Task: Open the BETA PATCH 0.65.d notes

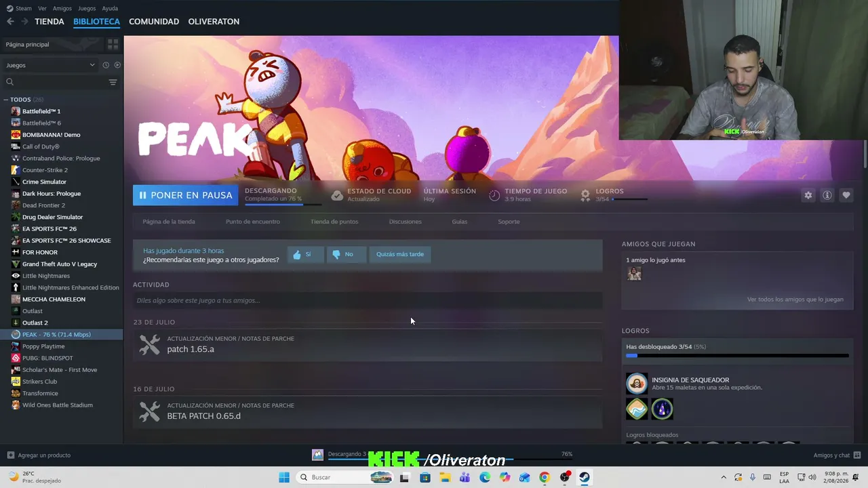Action: click(368, 411)
